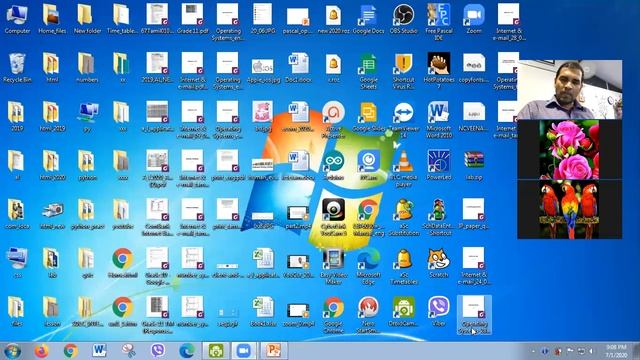Select the Shortcut Virus Remover icon

click(x=404, y=70)
